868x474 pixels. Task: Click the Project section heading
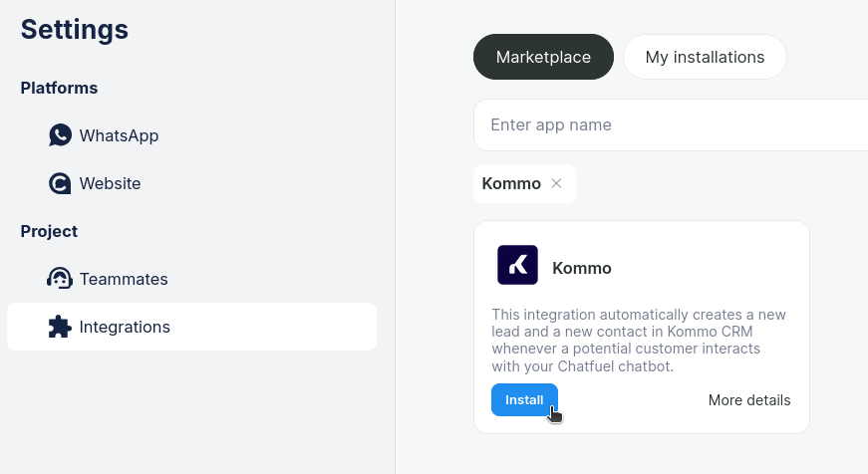(x=49, y=231)
